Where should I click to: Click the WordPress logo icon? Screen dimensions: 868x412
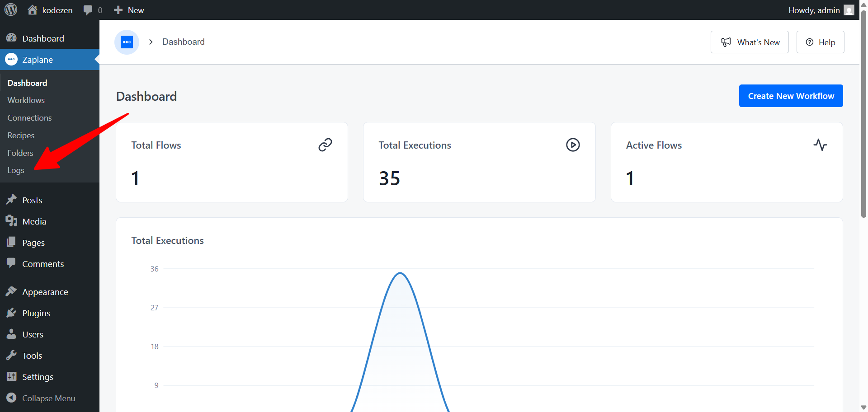11,10
